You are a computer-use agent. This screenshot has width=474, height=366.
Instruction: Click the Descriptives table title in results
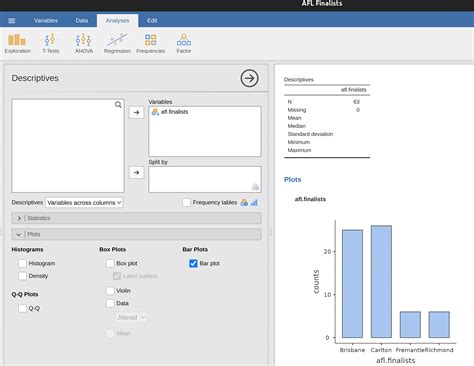(x=299, y=80)
